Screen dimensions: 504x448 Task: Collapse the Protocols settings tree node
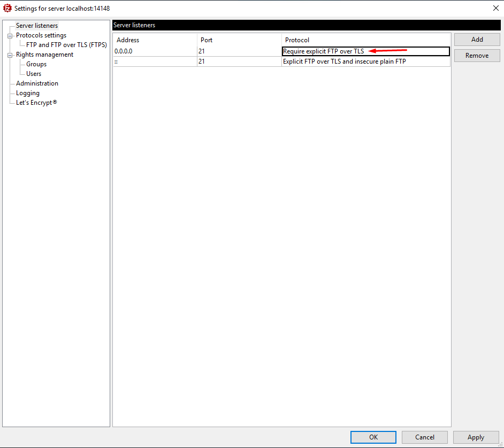point(10,35)
